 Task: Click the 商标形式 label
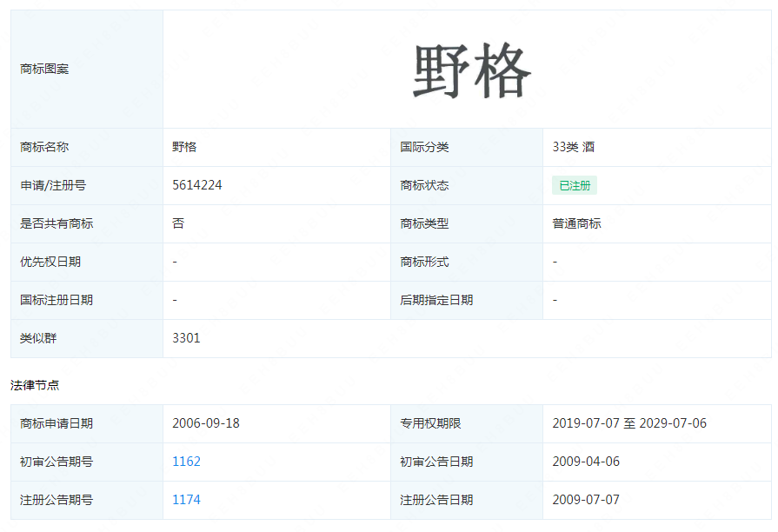pos(425,262)
